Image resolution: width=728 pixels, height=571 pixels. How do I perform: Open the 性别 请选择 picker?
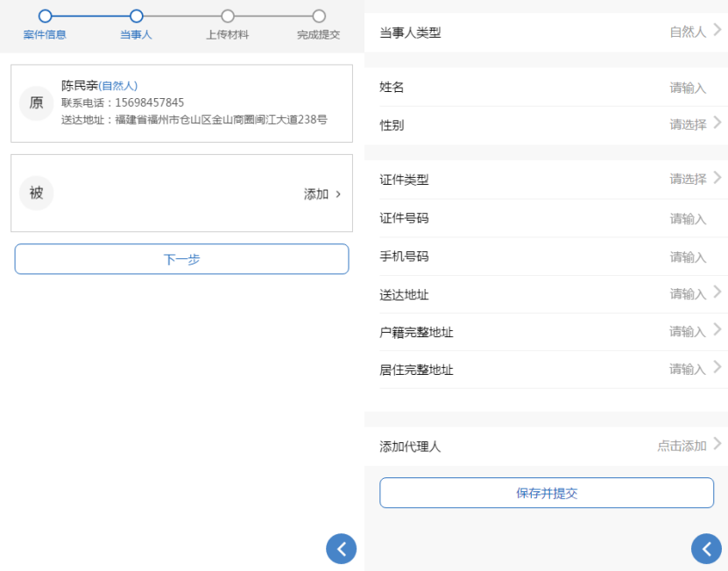click(x=546, y=125)
